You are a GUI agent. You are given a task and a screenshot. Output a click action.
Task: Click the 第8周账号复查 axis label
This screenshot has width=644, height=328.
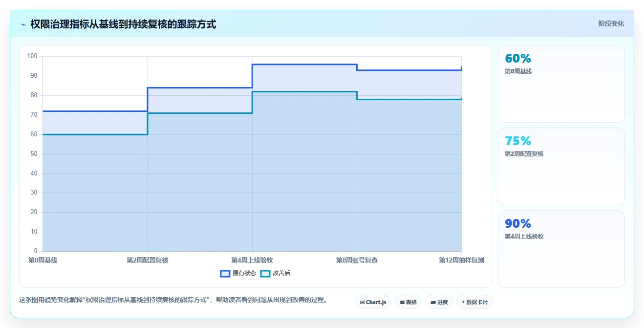click(357, 260)
